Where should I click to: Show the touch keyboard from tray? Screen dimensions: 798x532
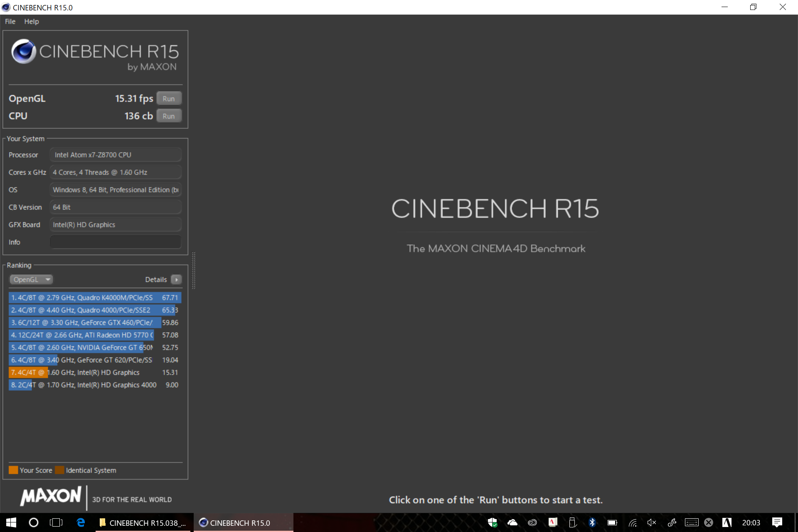(692, 522)
